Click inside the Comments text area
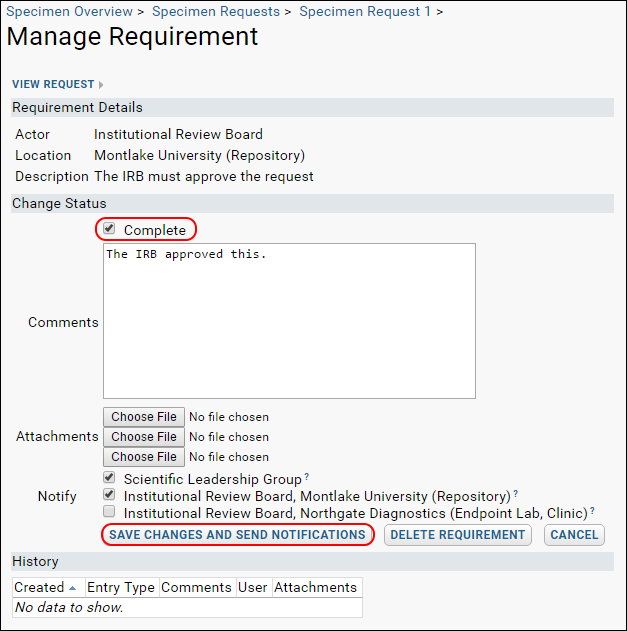The width and height of the screenshot is (627, 631). [289, 321]
